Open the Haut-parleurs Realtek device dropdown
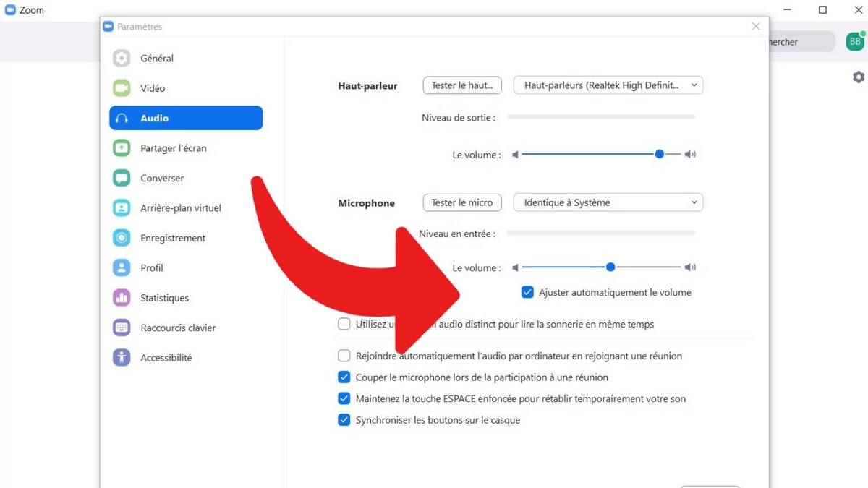868x488 pixels. [x=608, y=85]
